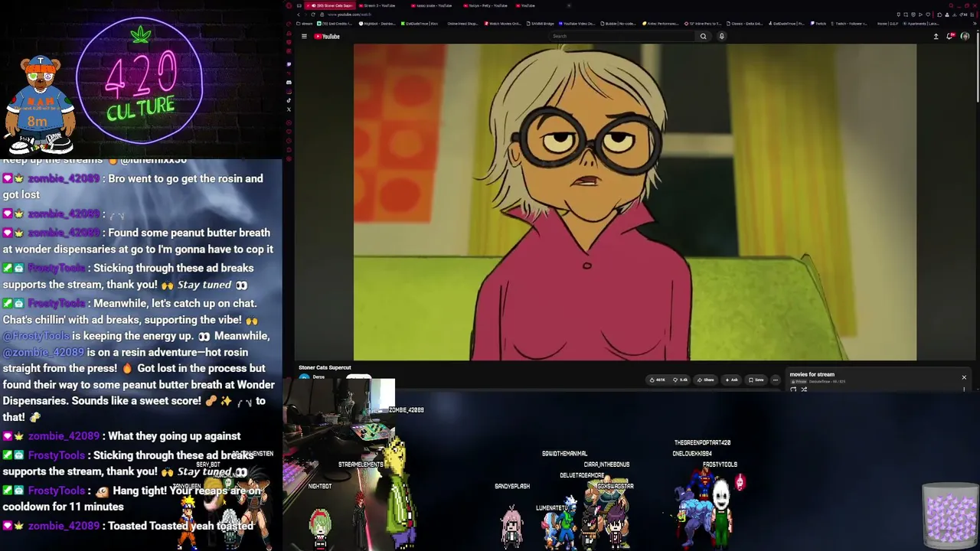The image size is (980, 551).
Task: Click the @zombie_42089 mention in chat
Action: coord(43,353)
